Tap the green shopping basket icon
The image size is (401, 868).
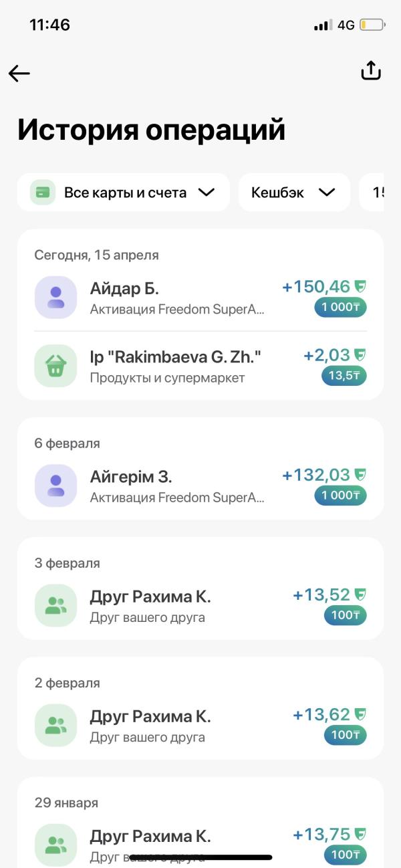[x=56, y=365]
